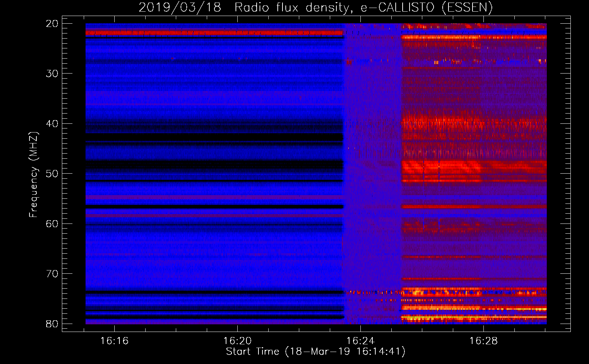
Task: Click time tick label 16:24
Action: (x=360, y=341)
